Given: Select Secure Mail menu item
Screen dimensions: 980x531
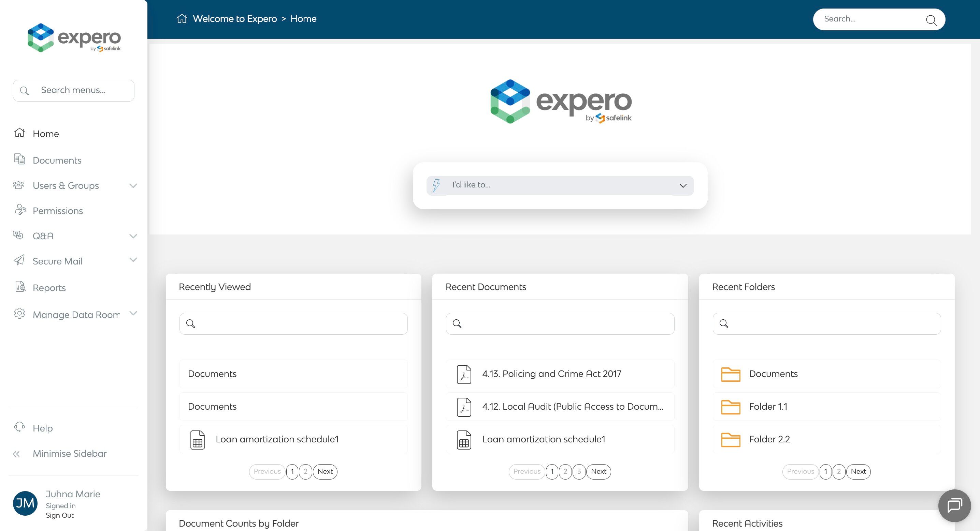Looking at the screenshot, I should tap(57, 261).
